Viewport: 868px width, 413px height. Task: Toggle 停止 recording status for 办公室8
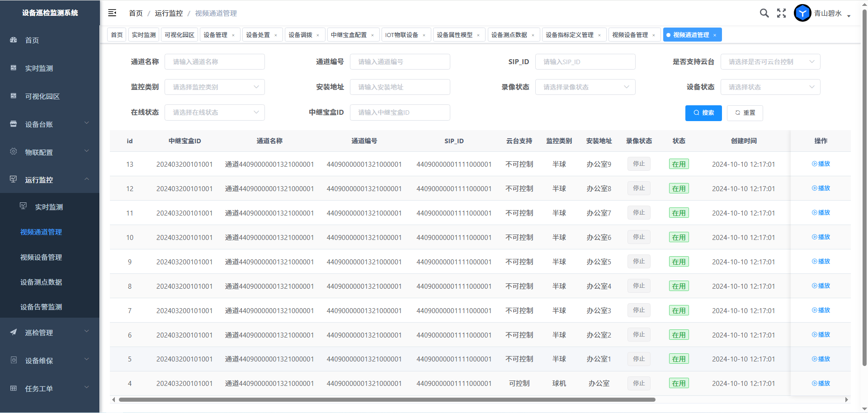(x=639, y=188)
